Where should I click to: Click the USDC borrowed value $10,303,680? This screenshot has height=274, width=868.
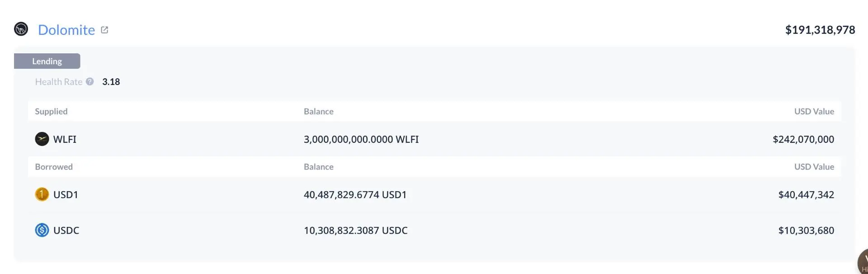806,231
